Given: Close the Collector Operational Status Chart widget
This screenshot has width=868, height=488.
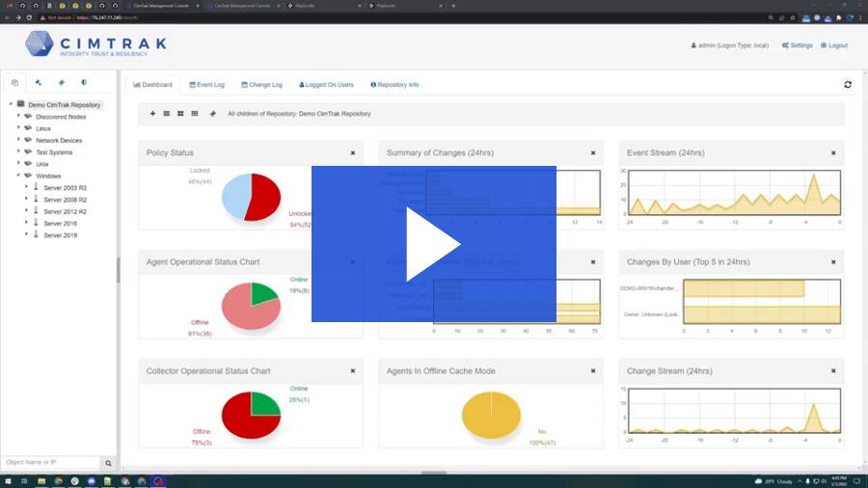Looking at the screenshot, I should pyautogui.click(x=353, y=370).
